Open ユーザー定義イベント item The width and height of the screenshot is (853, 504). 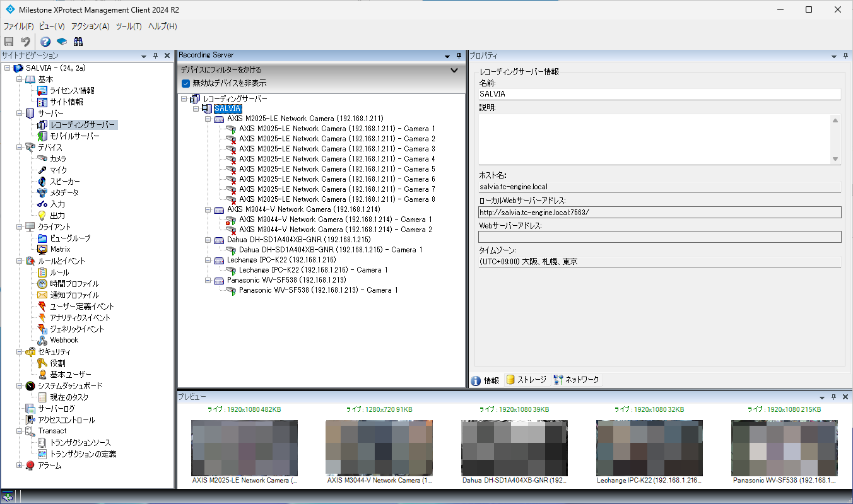(x=82, y=307)
